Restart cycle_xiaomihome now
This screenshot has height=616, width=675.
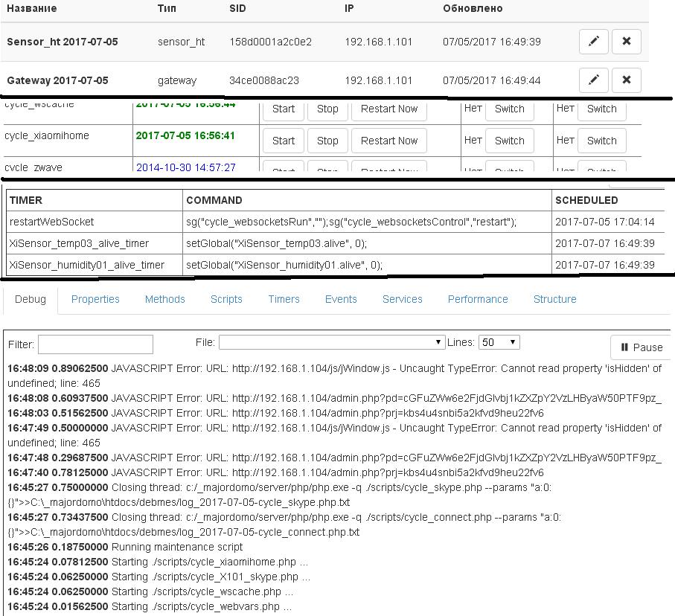tap(388, 141)
